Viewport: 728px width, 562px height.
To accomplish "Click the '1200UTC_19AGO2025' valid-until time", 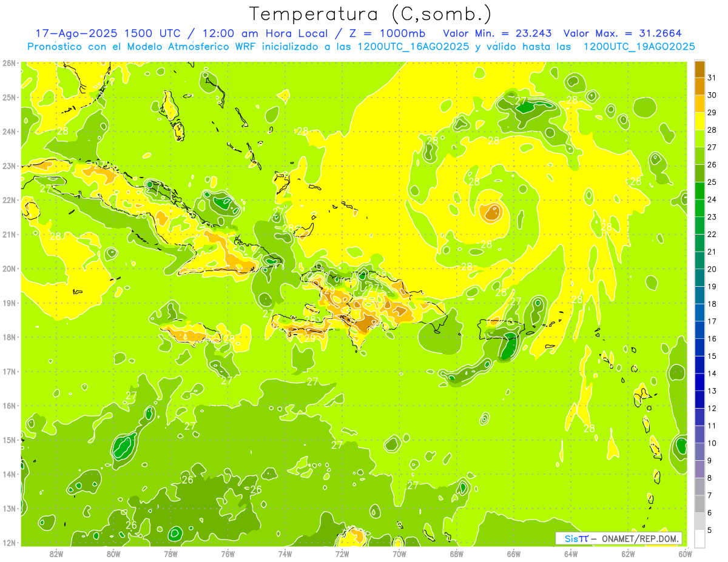I will (639, 47).
